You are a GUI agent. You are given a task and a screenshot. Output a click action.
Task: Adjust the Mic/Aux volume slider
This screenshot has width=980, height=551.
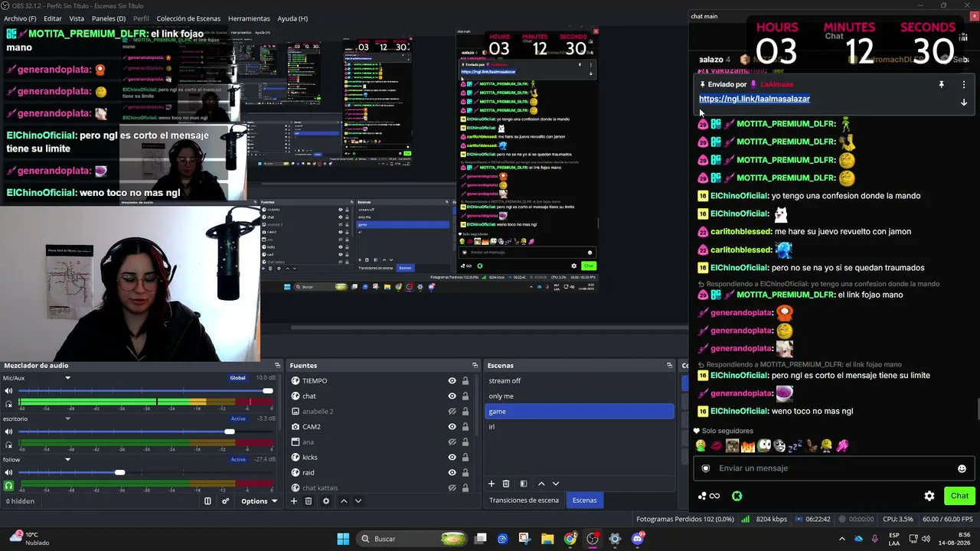coord(145,391)
